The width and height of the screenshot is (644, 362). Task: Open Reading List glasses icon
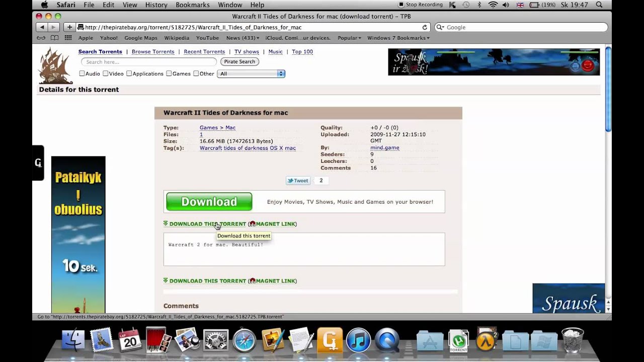(41, 38)
